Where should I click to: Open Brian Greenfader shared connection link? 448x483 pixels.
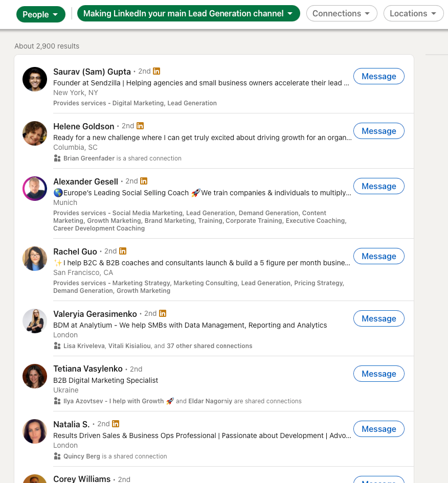tap(89, 158)
